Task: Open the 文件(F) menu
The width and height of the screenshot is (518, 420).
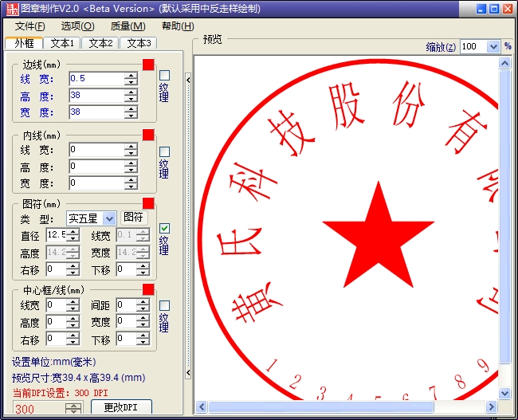Action: [x=29, y=26]
